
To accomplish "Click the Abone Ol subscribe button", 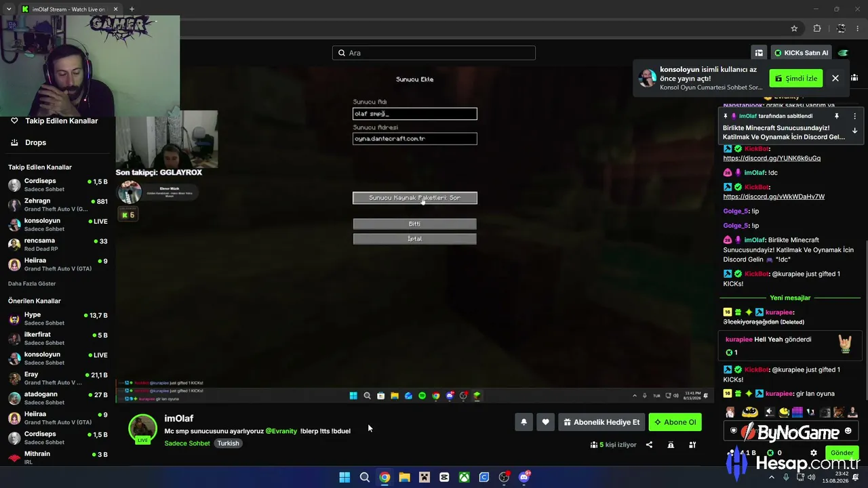I will click(x=675, y=422).
